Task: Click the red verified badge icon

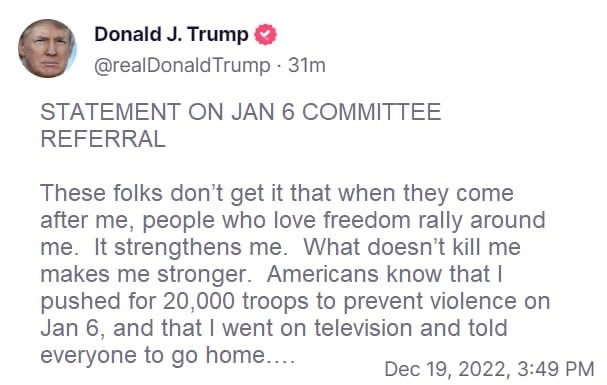Action: point(265,34)
